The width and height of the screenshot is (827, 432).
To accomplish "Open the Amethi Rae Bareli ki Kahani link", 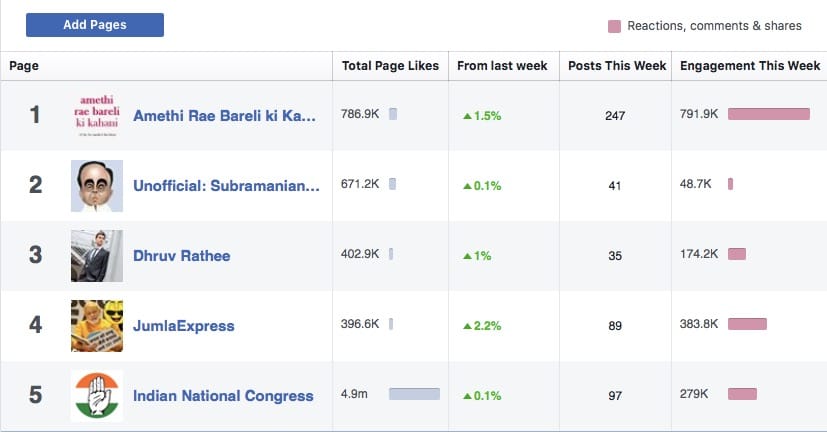I will coord(224,116).
